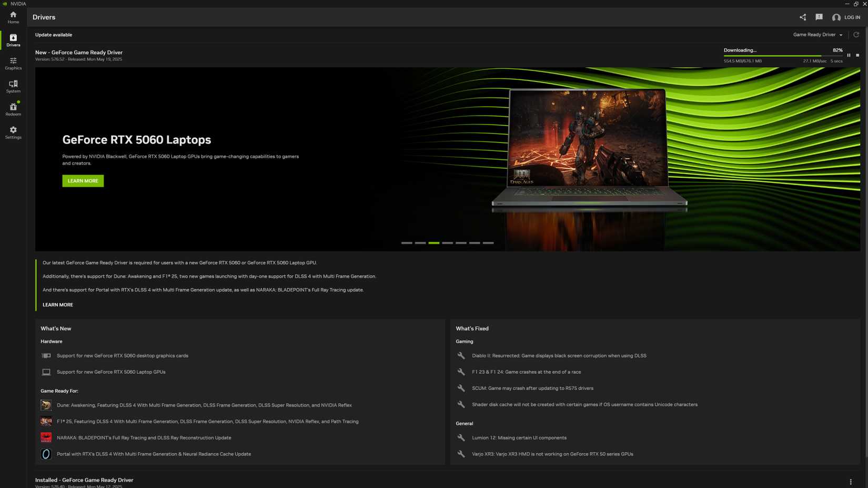Viewport: 868px width, 488px height.
Task: Select the fifth carousel indicator dot
Action: pos(461,243)
